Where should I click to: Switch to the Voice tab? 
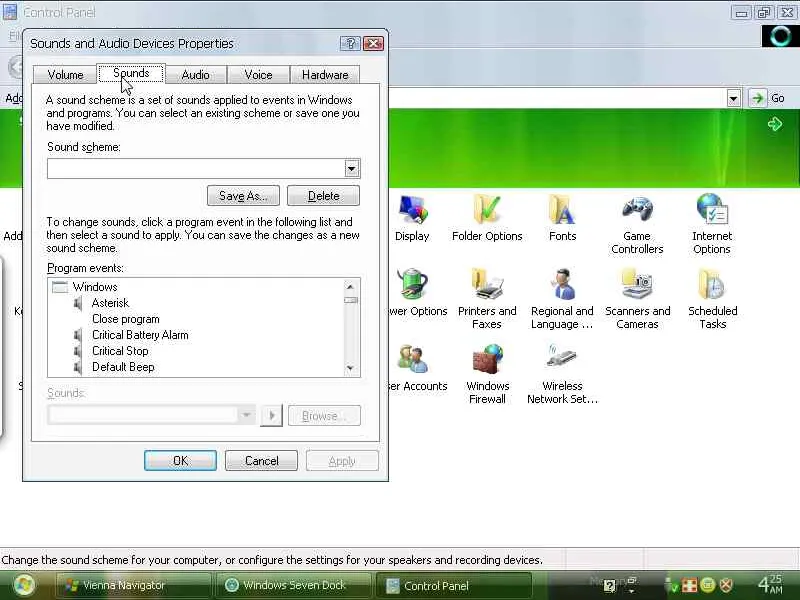click(258, 74)
